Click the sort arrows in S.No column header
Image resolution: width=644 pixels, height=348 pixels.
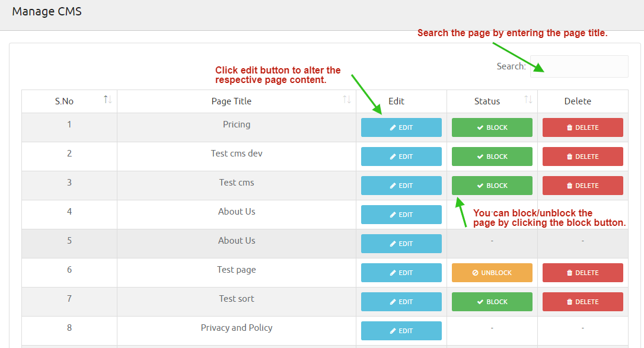(x=107, y=100)
